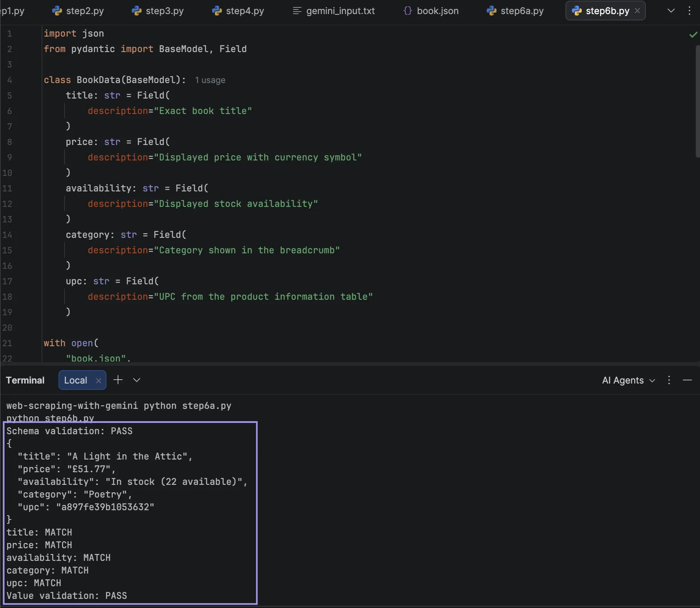Click "Category shown in the breadcrumb" string
700x608 pixels.
[247, 250]
